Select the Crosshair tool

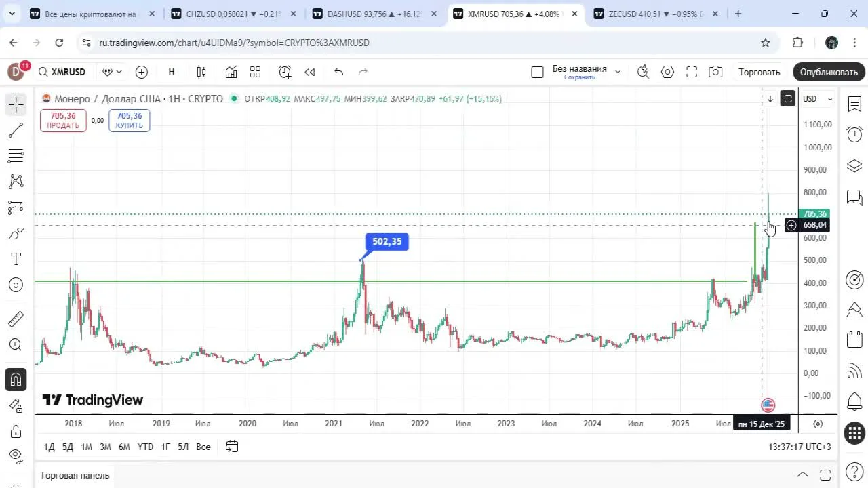[x=15, y=104]
